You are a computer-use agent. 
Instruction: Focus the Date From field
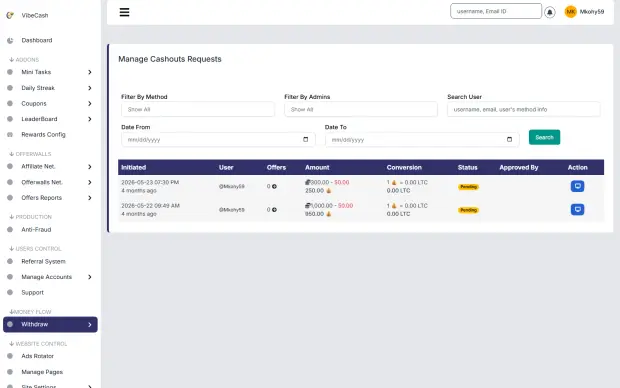[x=218, y=140]
